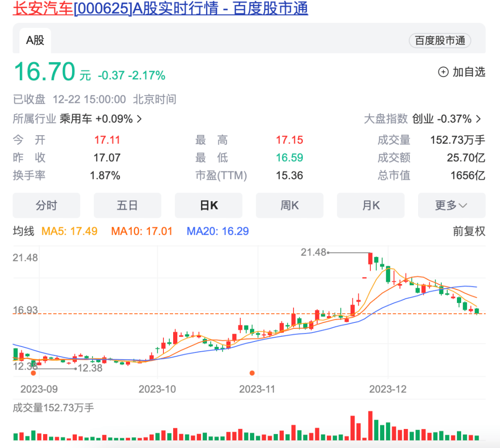Switch to the 月K chart tab

(x=370, y=206)
